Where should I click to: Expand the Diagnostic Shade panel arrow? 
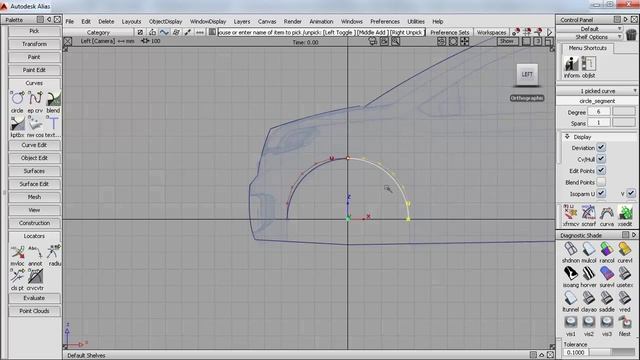[x=634, y=235]
